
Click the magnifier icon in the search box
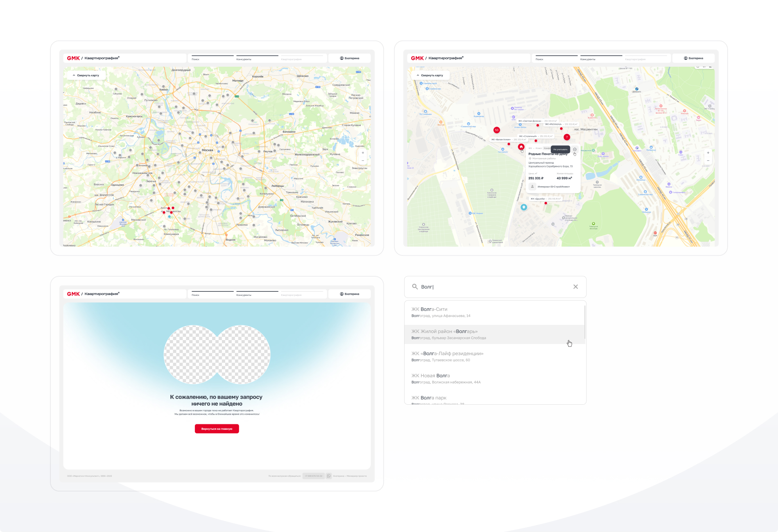point(415,287)
